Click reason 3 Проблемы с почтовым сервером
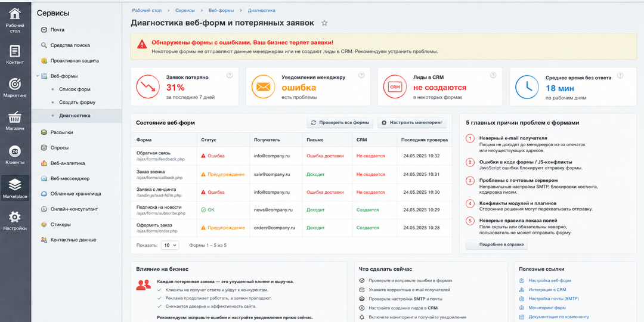The height and width of the screenshot is (322, 644). (x=519, y=180)
